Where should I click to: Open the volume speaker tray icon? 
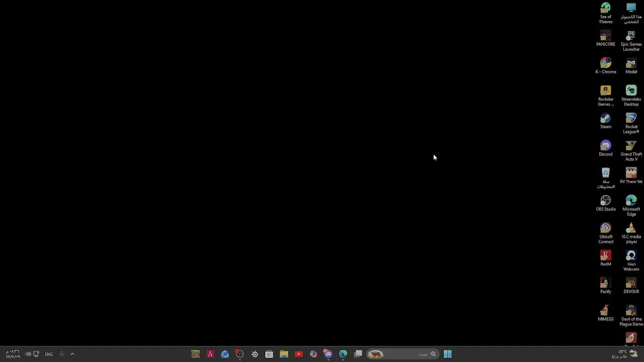[x=28, y=354]
